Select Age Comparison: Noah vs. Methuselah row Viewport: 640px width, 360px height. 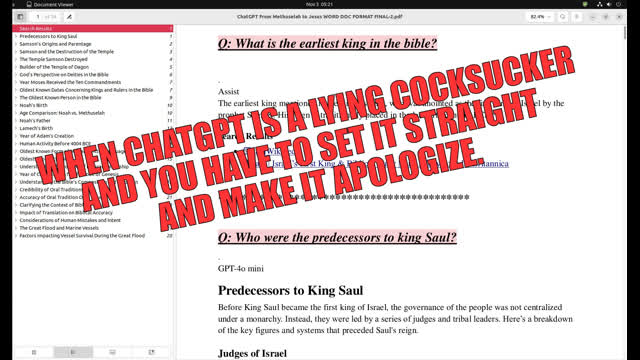93,113
